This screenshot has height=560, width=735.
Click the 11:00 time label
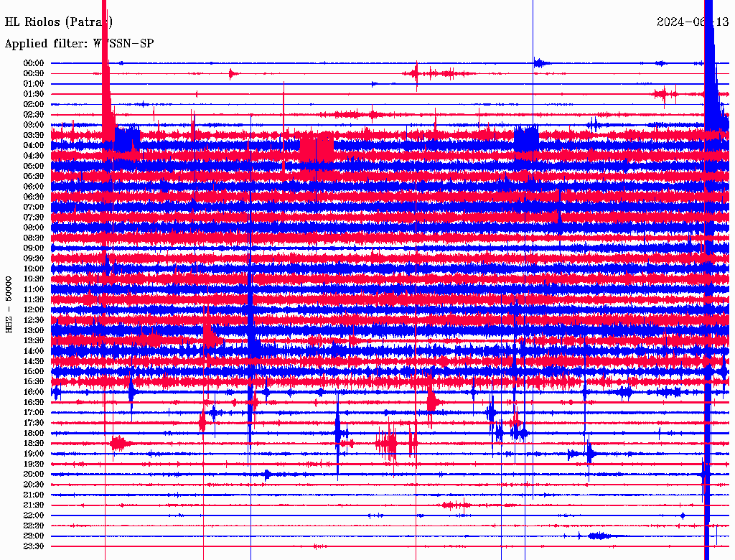pyautogui.click(x=34, y=289)
